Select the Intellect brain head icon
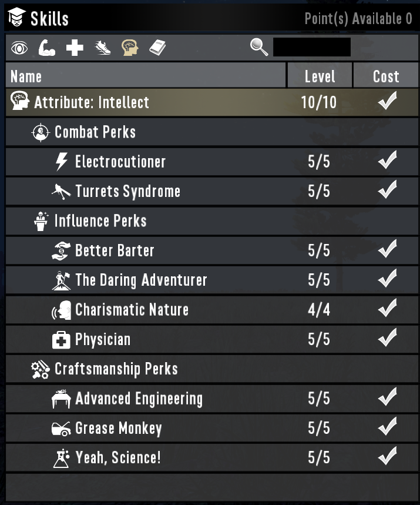 (130, 48)
